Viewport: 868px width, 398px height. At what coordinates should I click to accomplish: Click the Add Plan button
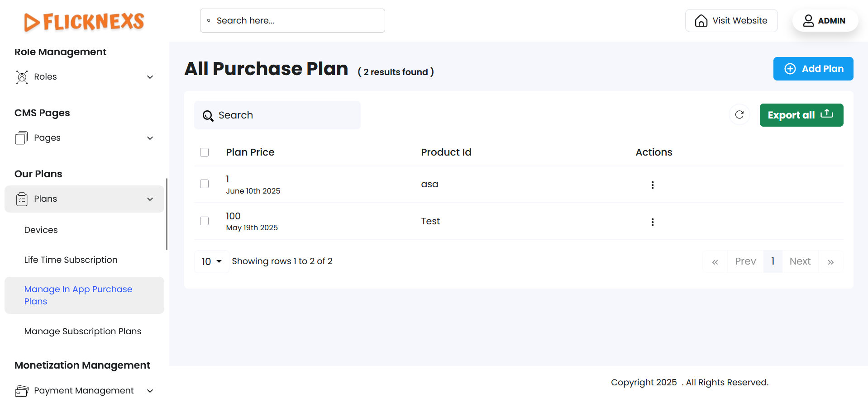point(813,69)
